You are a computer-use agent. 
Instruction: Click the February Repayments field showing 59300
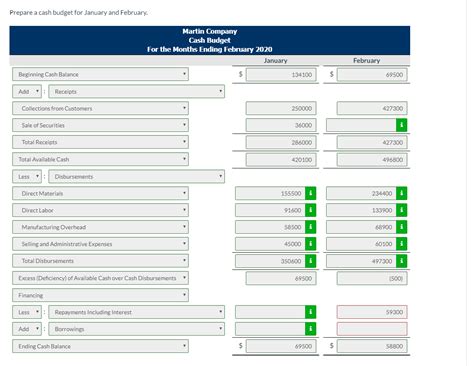[372, 312]
